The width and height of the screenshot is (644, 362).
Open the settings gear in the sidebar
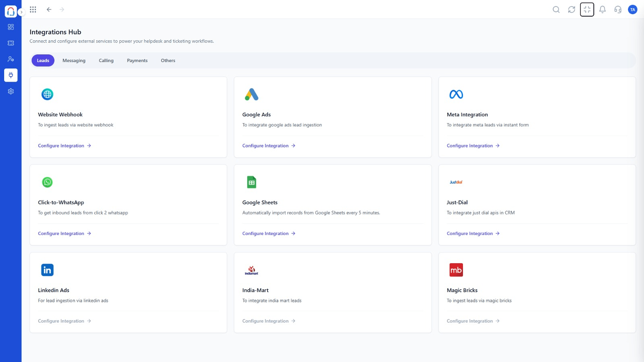11,91
